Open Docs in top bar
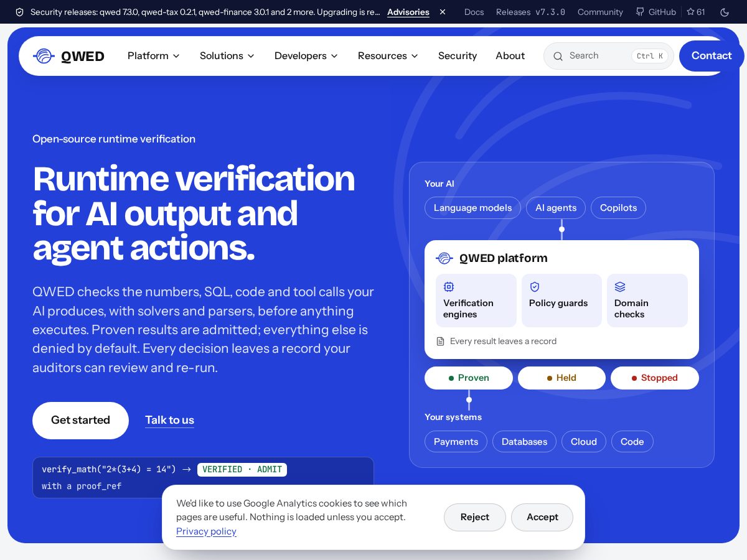 [474, 12]
